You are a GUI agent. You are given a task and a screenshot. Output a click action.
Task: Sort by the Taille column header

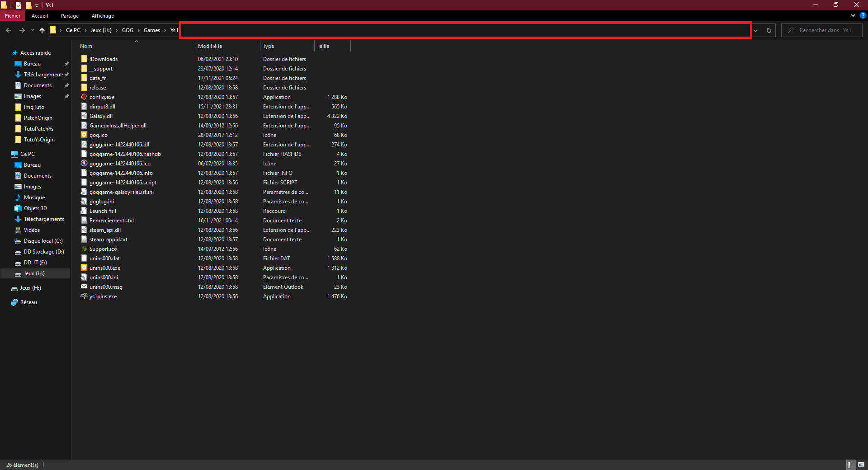pyautogui.click(x=323, y=46)
